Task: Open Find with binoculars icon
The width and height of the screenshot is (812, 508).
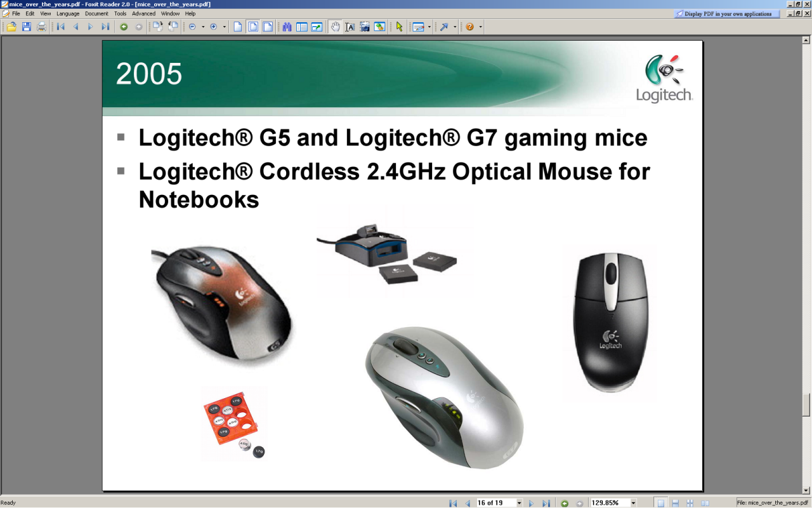Action: click(287, 27)
